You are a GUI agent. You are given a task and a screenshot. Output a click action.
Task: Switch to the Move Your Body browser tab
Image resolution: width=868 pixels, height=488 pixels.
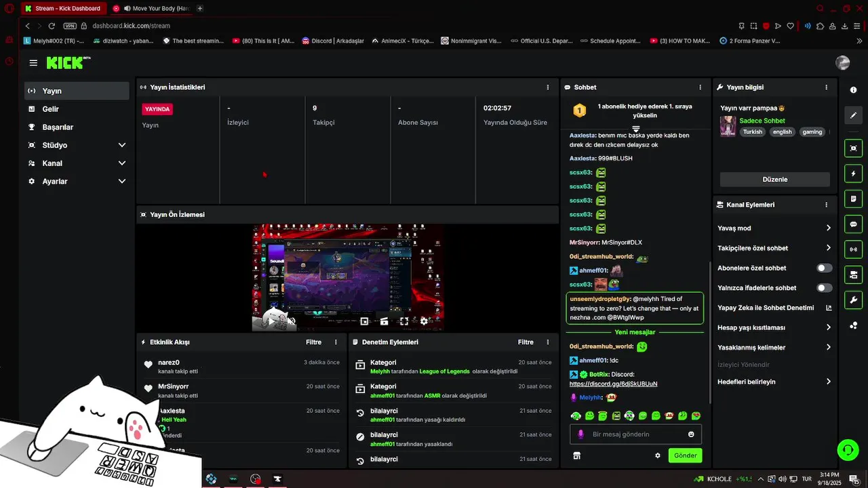tap(151, 8)
